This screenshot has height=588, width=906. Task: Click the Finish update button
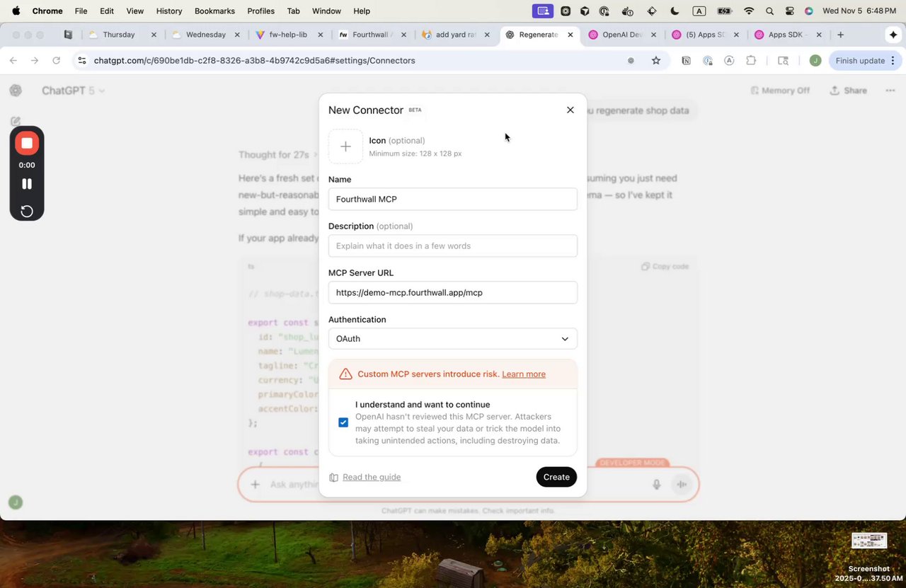(864, 60)
